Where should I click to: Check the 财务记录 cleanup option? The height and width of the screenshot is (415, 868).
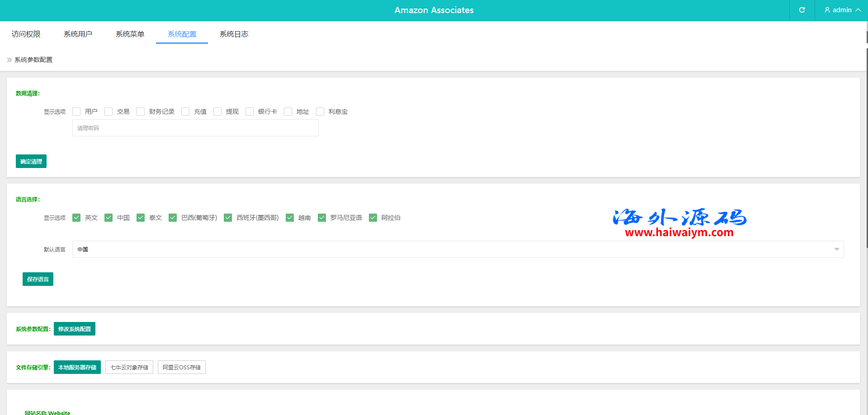141,112
